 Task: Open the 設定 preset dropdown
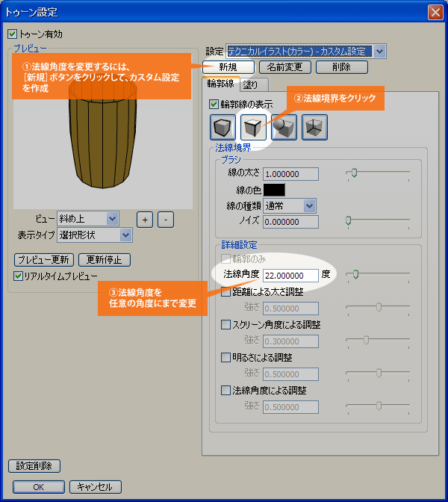pyautogui.click(x=379, y=51)
